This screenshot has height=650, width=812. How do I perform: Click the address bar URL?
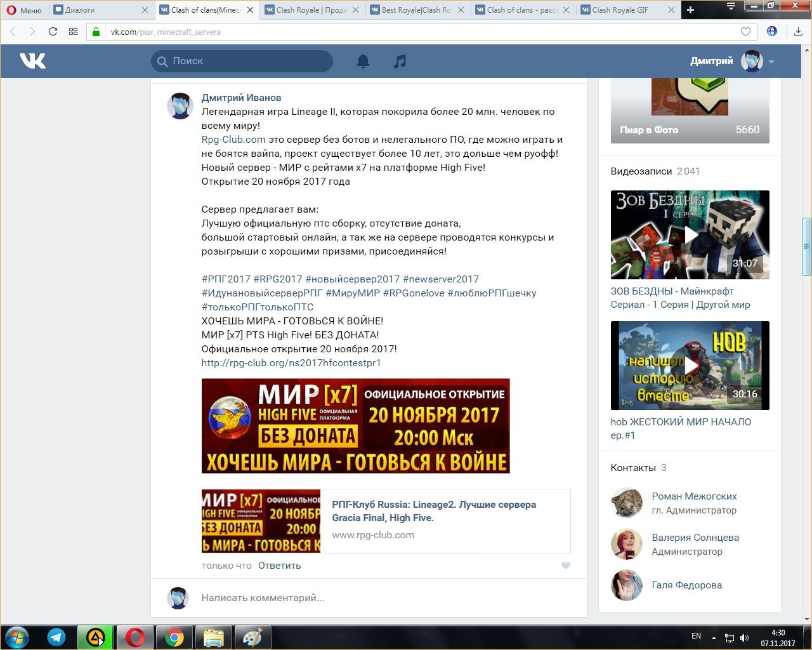point(166,32)
